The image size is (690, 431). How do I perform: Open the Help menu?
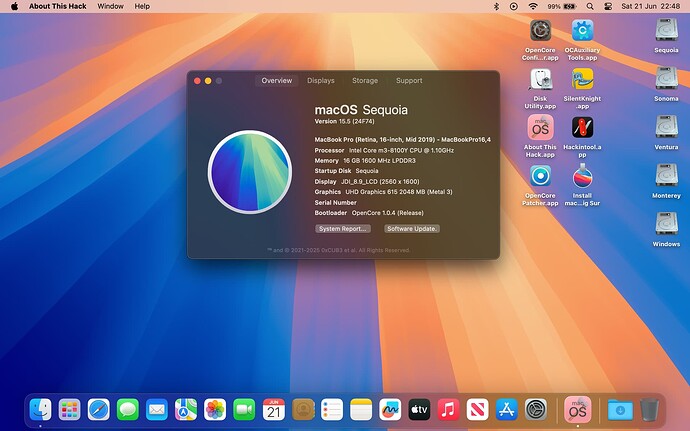point(142,6)
